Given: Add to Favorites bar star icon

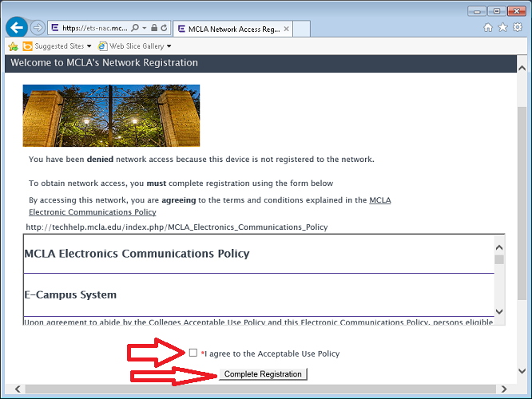Looking at the screenshot, I should [x=14, y=46].
